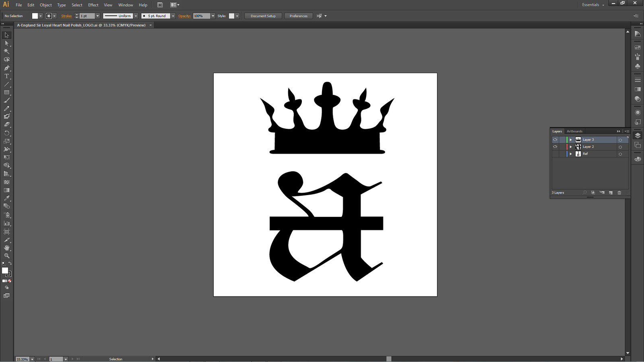This screenshot has height=362, width=644.
Task: Open the stroke weight dropdown
Action: 97,16
